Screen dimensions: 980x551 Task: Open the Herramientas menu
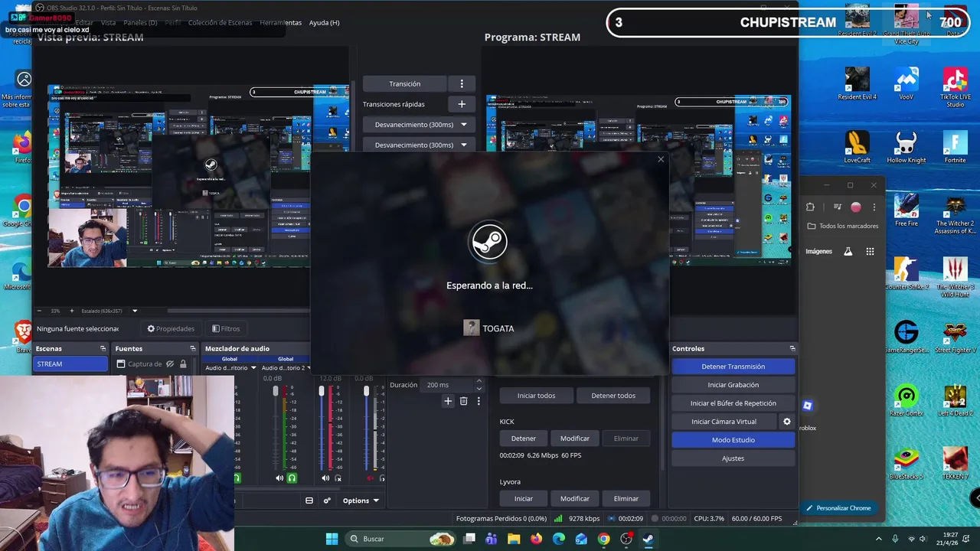(280, 22)
